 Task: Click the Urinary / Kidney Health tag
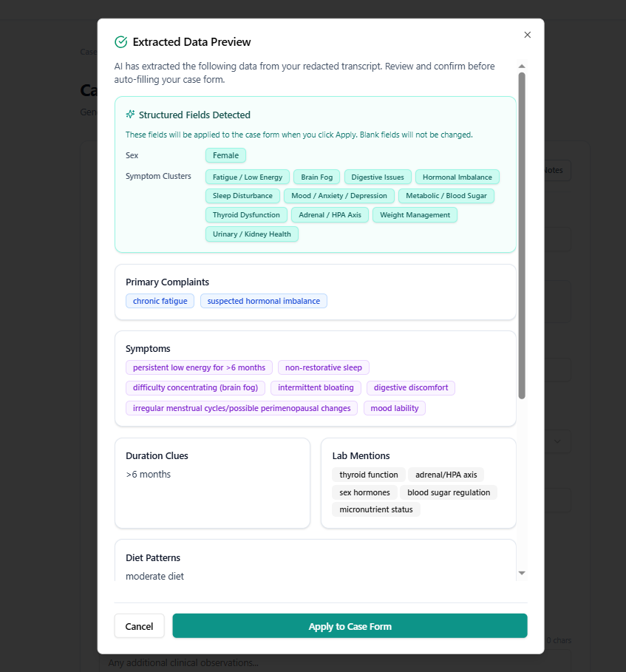(251, 234)
